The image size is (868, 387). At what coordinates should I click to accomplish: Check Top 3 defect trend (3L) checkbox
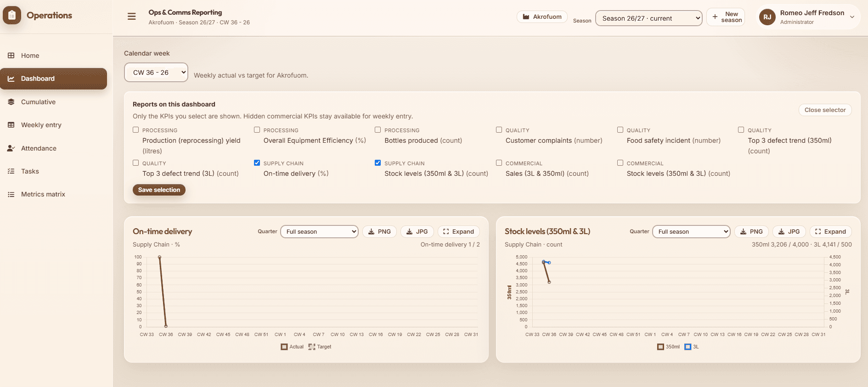(x=136, y=163)
